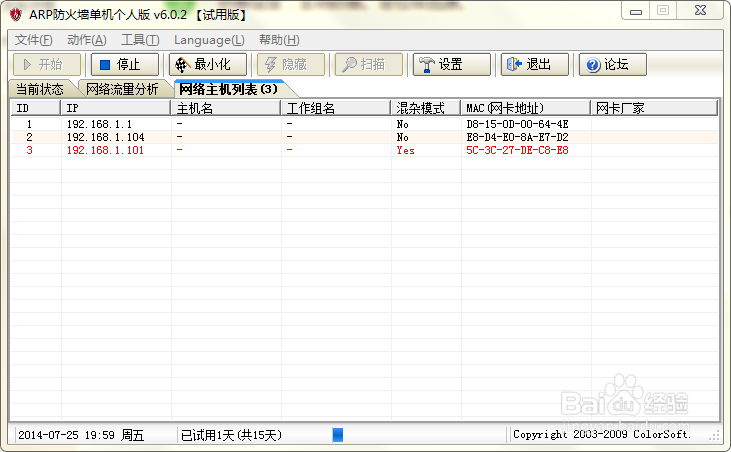Click the red Yes promiscuous mode cell
Image resolution: width=731 pixels, height=452 pixels.
coord(405,150)
